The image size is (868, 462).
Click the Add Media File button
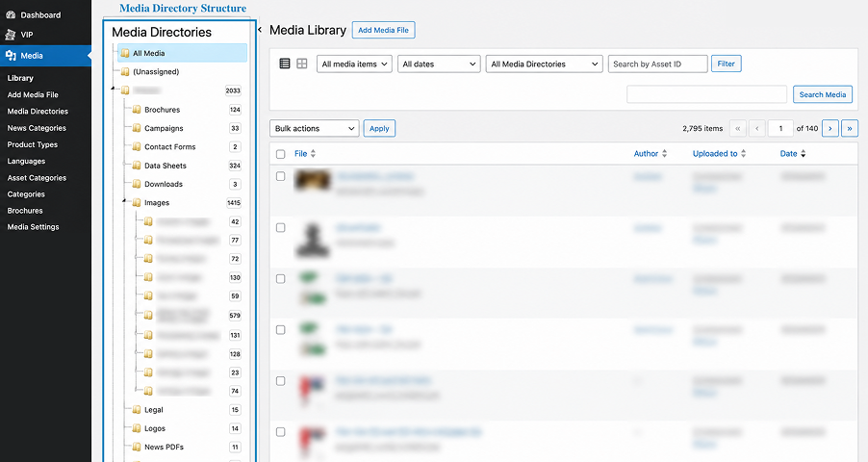pyautogui.click(x=383, y=30)
